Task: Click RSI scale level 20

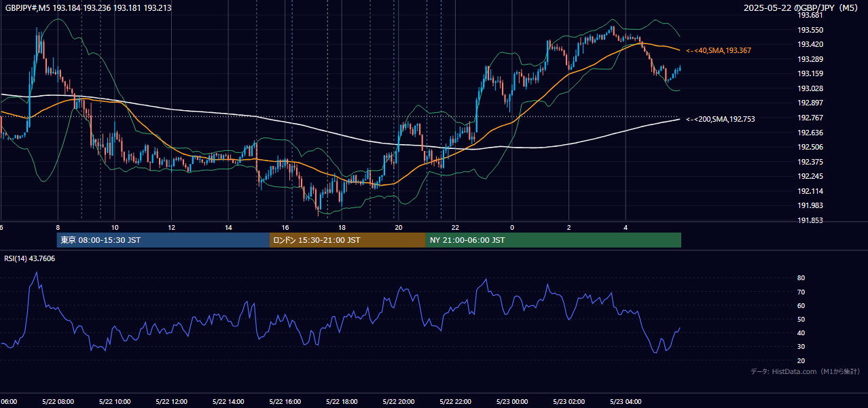Action: pos(801,360)
